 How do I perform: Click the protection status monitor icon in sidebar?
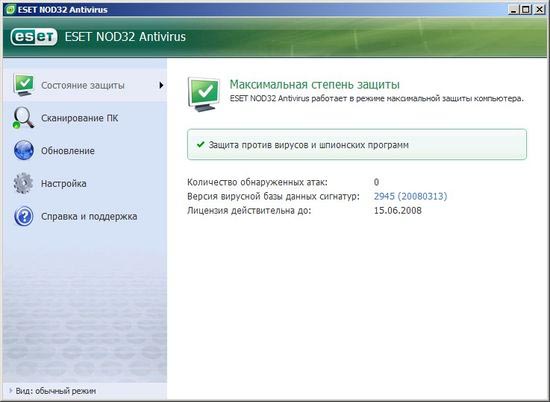(24, 85)
